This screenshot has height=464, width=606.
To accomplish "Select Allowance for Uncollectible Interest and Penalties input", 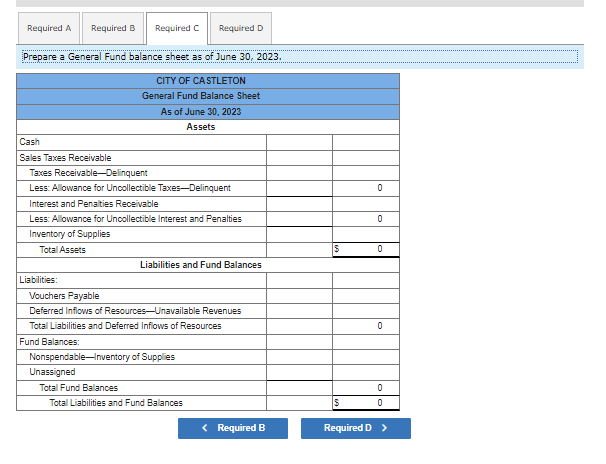I will tap(300, 219).
